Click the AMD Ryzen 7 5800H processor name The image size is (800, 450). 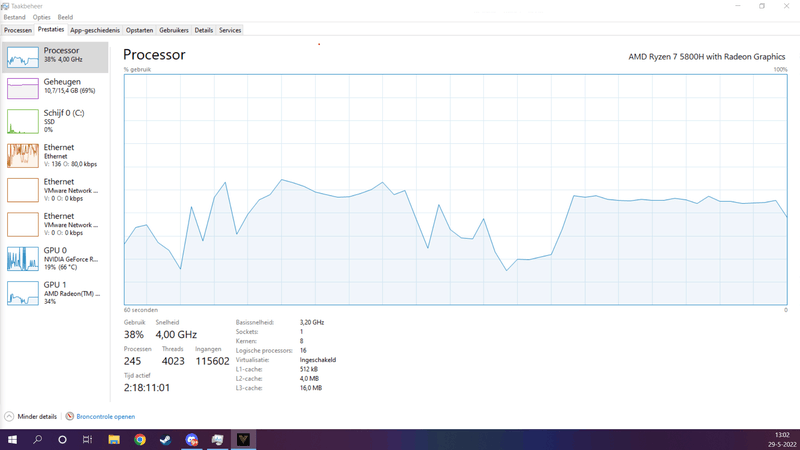coord(707,57)
